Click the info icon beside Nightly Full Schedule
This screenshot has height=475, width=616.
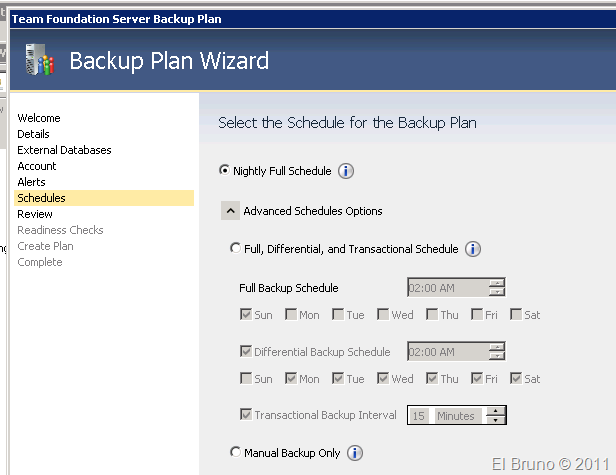pyautogui.click(x=346, y=171)
